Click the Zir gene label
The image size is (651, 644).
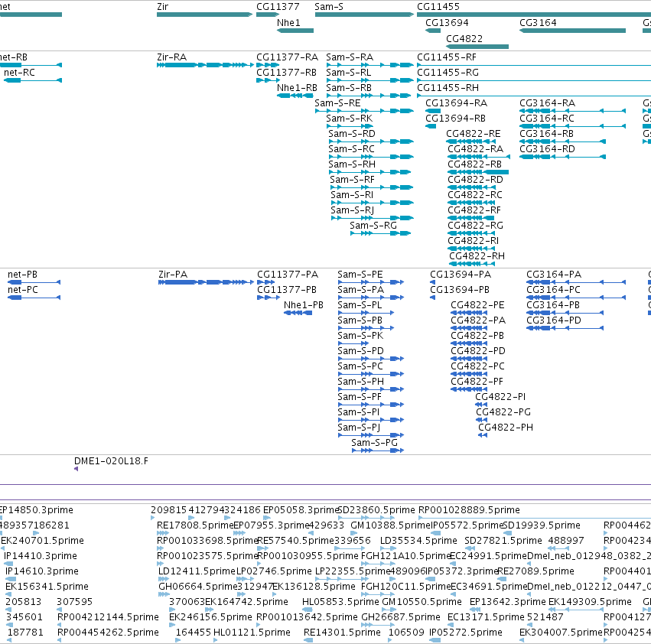pyautogui.click(x=163, y=7)
